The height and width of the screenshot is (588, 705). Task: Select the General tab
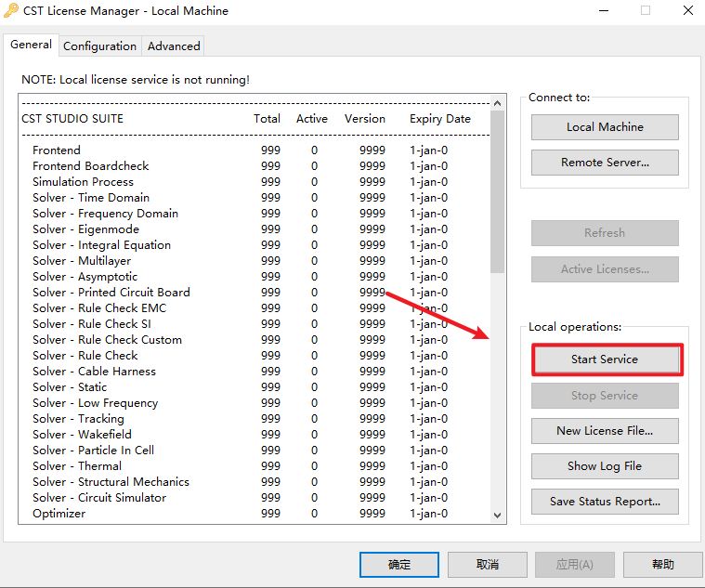pos(31,45)
